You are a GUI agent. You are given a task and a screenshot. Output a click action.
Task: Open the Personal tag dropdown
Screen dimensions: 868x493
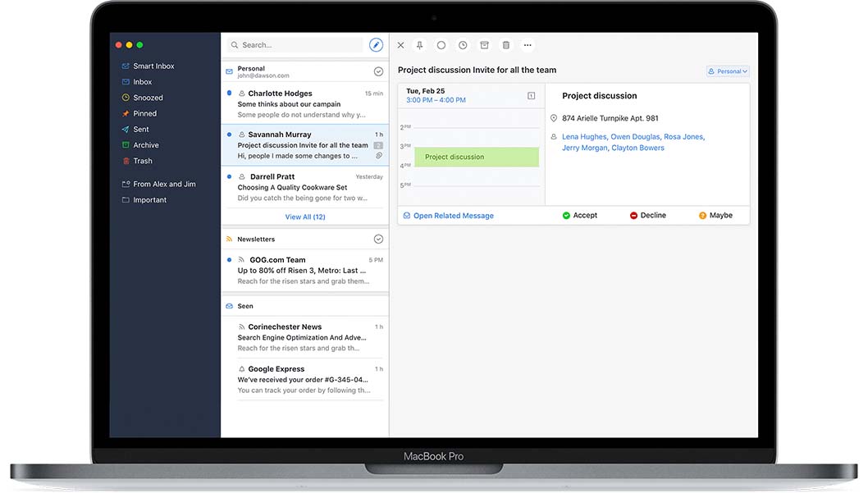(728, 71)
